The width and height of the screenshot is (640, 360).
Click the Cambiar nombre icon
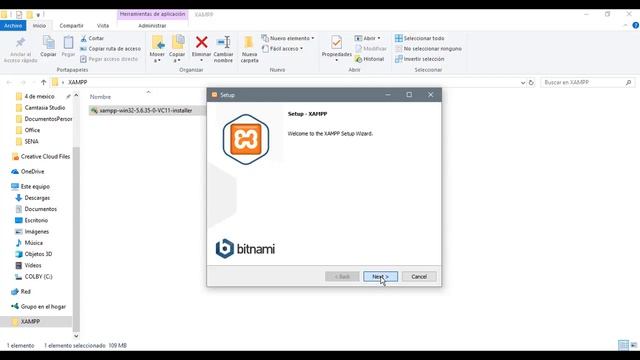[x=223, y=42]
